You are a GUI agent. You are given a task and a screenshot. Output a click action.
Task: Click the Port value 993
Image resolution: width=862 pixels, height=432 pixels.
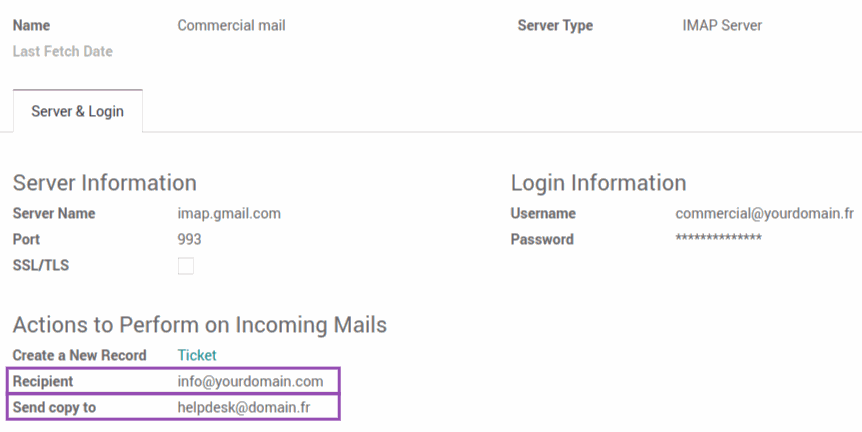[189, 240]
